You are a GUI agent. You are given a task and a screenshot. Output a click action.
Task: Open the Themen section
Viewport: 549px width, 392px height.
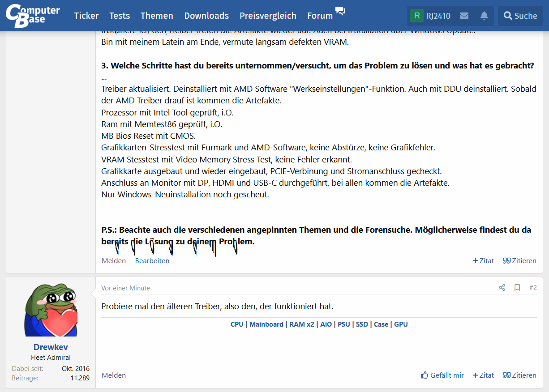click(157, 16)
